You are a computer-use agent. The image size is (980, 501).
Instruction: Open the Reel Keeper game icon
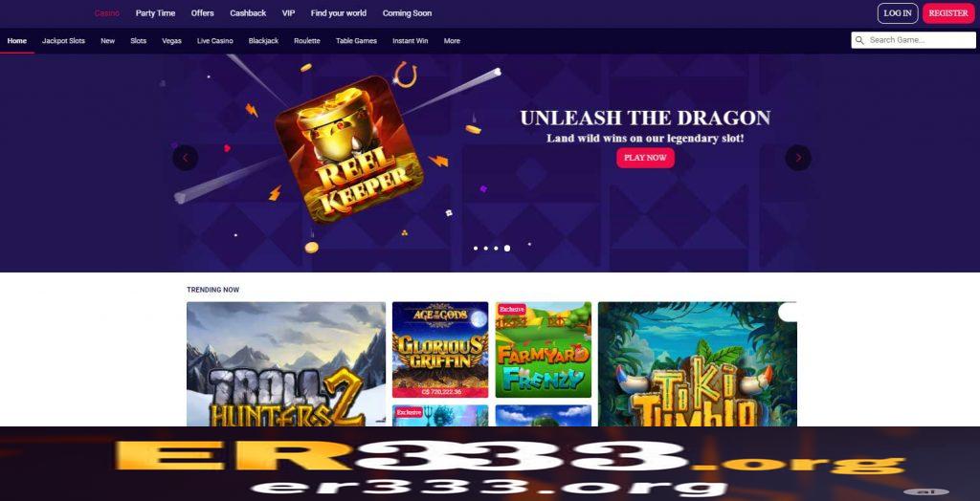click(x=349, y=149)
